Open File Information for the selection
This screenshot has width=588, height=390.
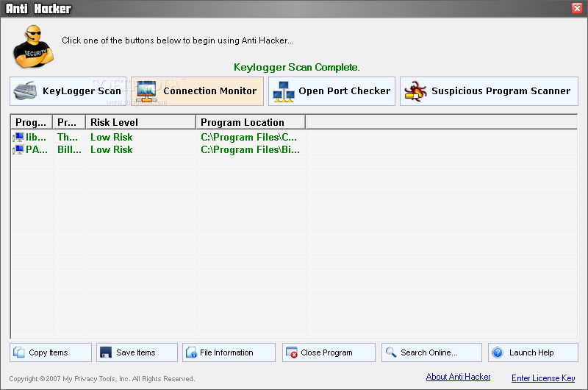coord(229,352)
